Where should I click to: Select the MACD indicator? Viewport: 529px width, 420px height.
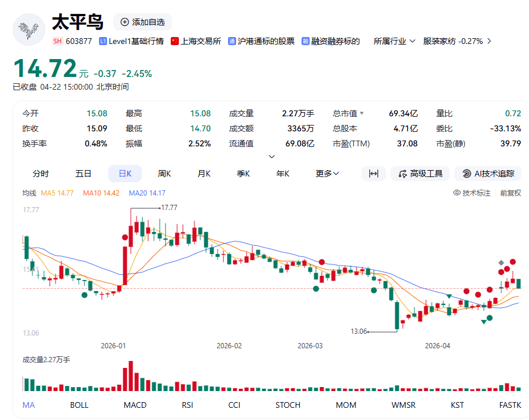click(135, 405)
